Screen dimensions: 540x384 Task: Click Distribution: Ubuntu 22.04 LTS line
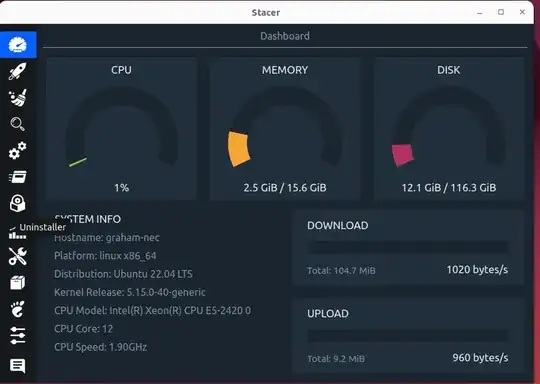123,274
